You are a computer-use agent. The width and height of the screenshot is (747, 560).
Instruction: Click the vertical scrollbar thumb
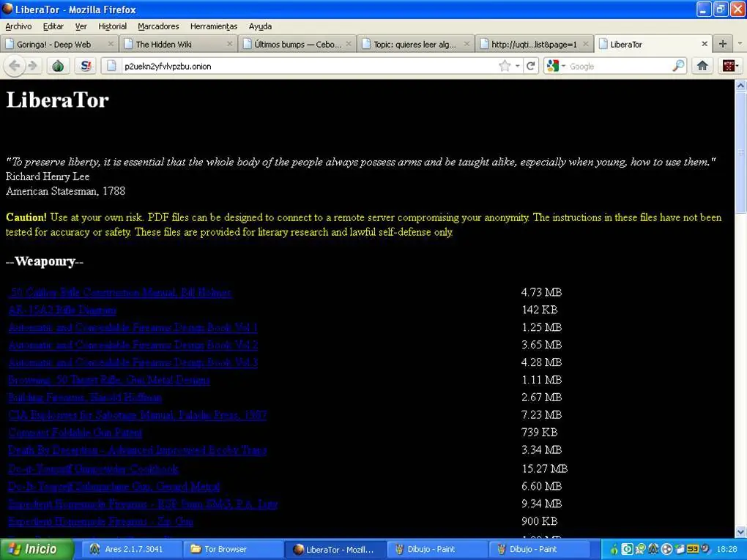tap(740, 152)
